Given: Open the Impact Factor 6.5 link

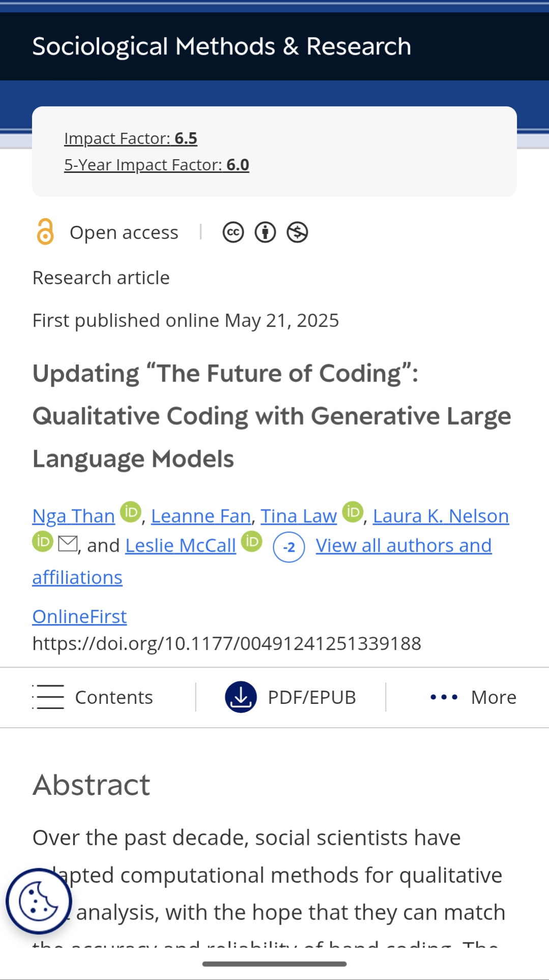Looking at the screenshot, I should tap(131, 138).
